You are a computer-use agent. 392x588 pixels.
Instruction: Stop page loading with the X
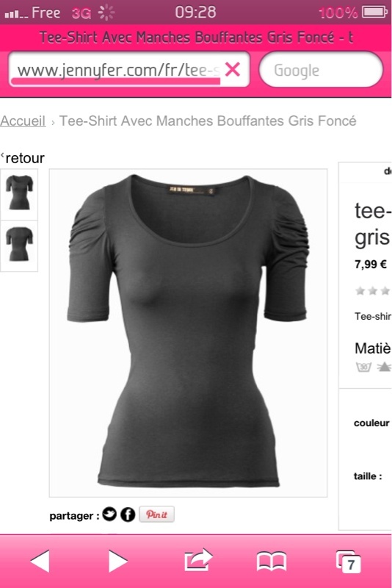coord(233,69)
